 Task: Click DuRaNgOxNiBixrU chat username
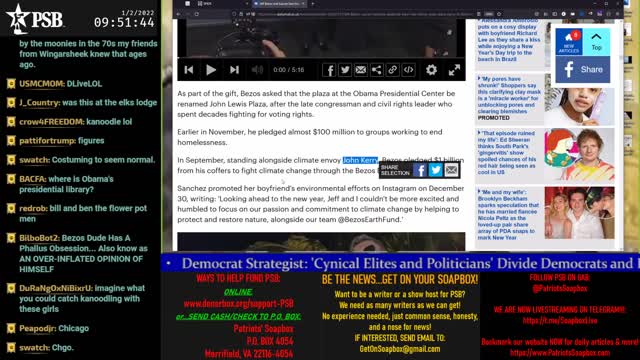click(56, 288)
